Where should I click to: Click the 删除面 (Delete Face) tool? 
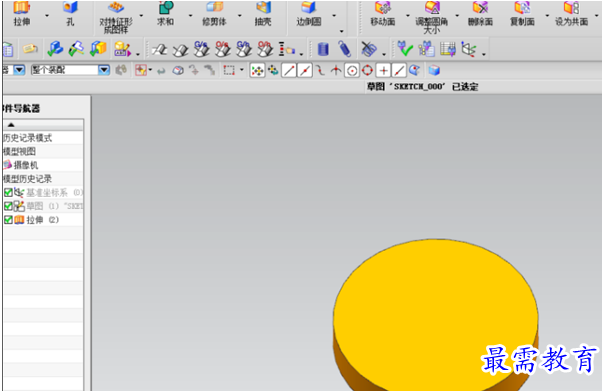(480, 14)
